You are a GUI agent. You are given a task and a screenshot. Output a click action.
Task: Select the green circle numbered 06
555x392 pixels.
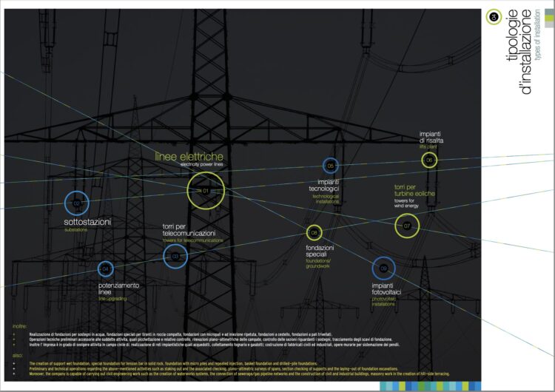tap(428, 160)
